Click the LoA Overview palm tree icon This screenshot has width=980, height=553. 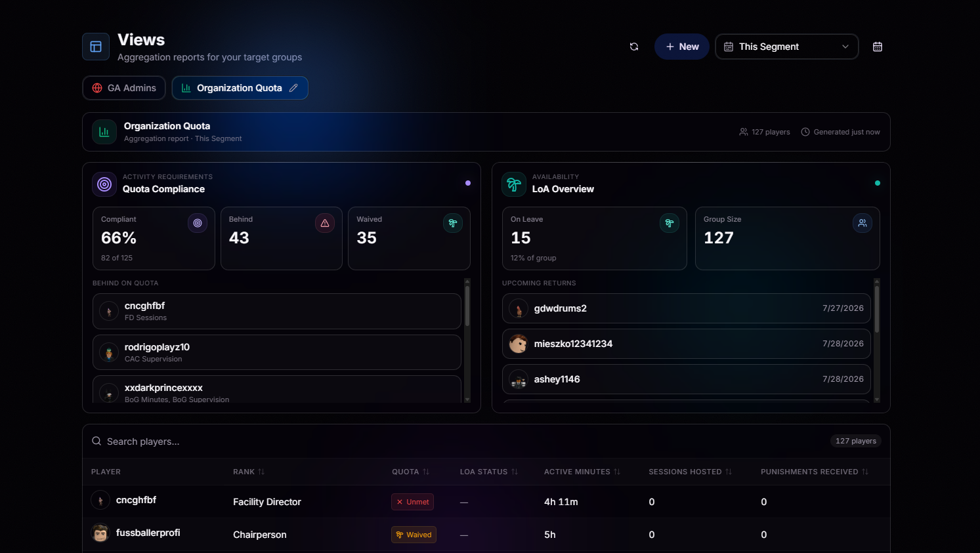coord(514,184)
